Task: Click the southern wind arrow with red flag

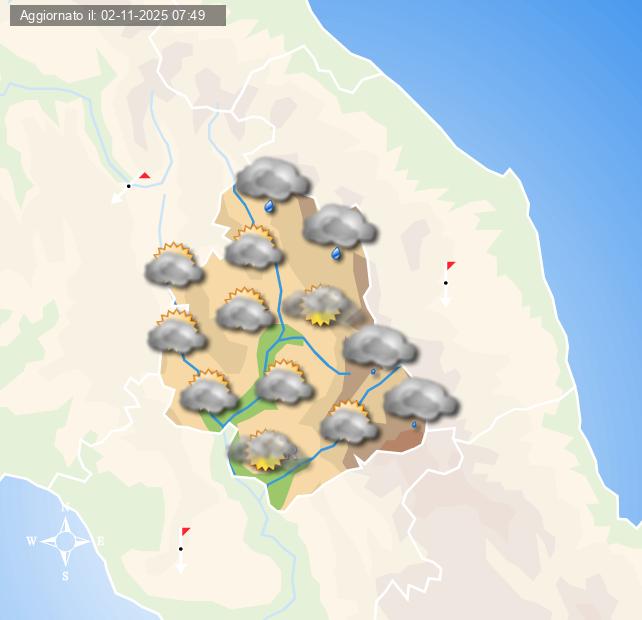Action: click(x=183, y=550)
